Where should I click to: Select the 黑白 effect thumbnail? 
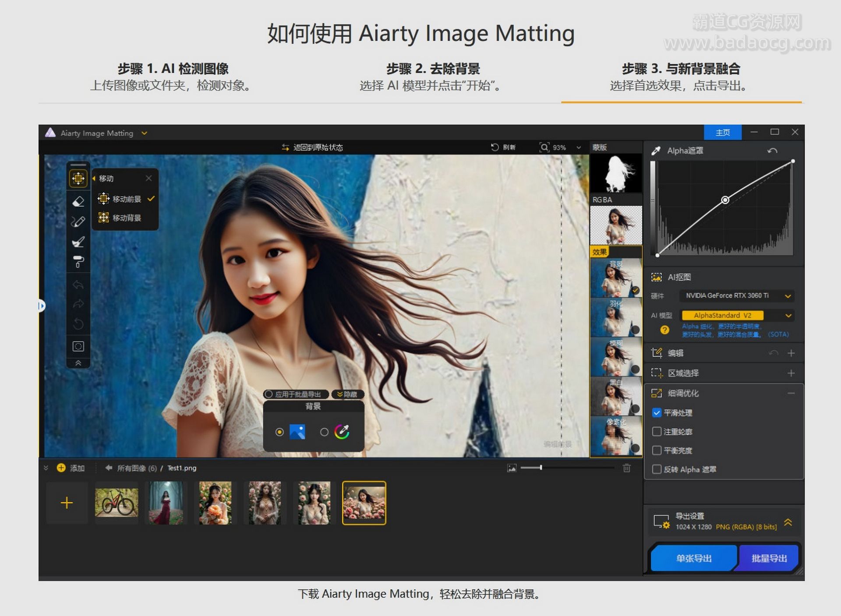(616, 396)
